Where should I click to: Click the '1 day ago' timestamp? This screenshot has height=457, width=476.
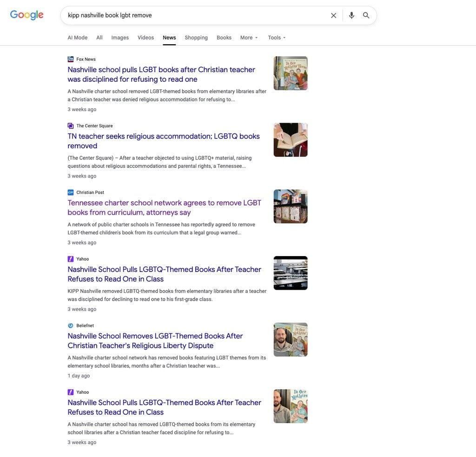pyautogui.click(x=79, y=376)
